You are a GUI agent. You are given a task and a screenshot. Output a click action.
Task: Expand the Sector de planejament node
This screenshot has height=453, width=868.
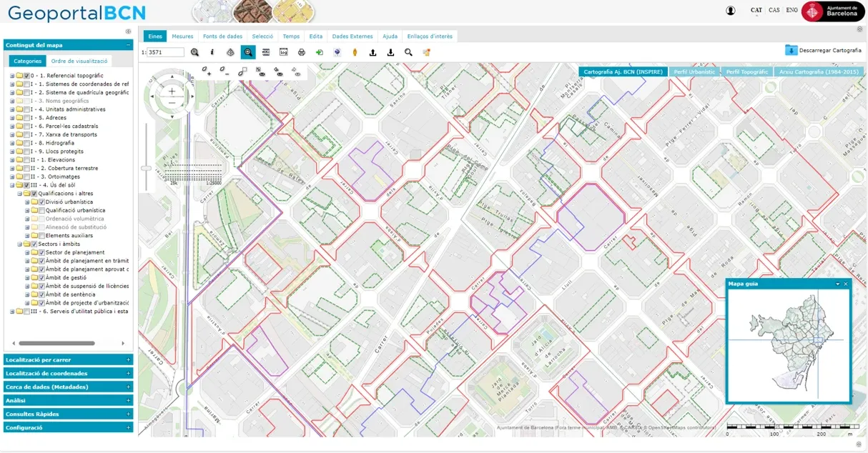(x=27, y=253)
